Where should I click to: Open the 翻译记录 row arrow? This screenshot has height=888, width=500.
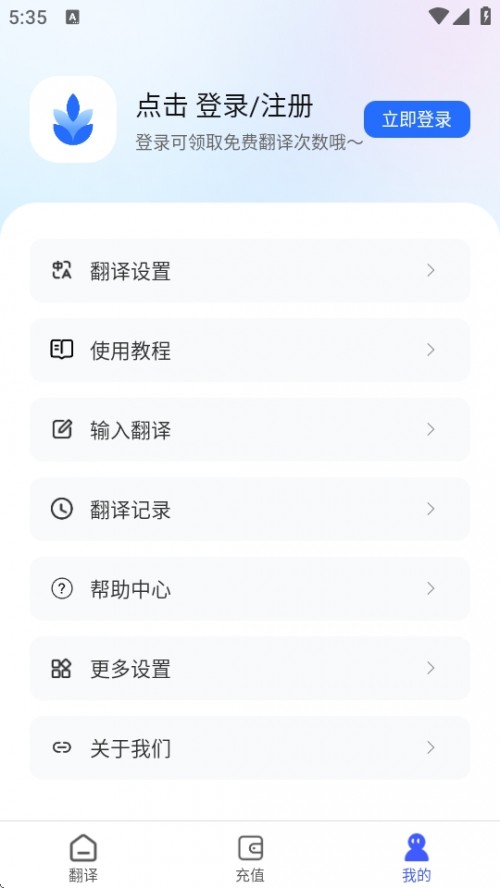pos(431,509)
